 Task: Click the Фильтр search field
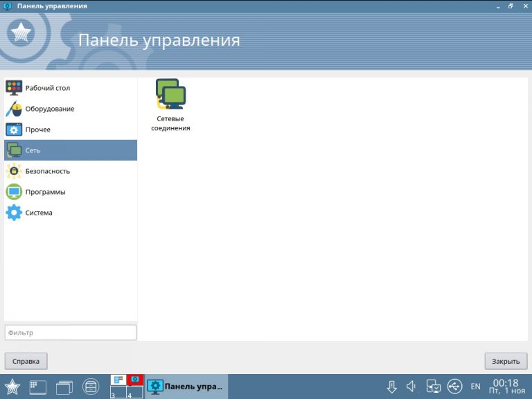pos(71,332)
